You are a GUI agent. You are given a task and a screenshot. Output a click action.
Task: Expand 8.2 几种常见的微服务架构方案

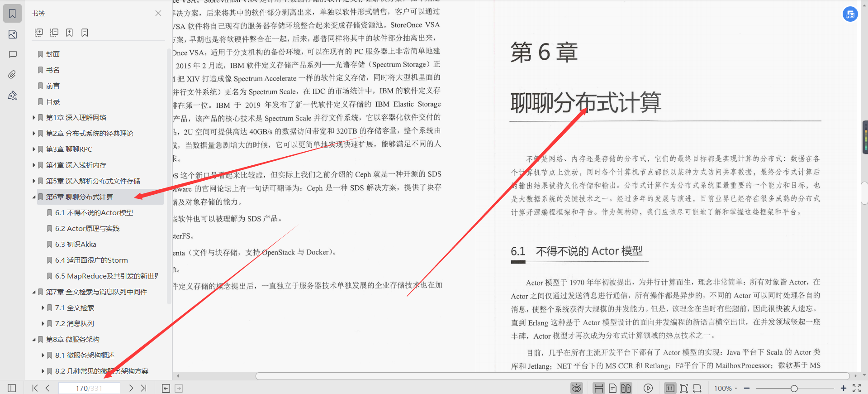(43, 371)
